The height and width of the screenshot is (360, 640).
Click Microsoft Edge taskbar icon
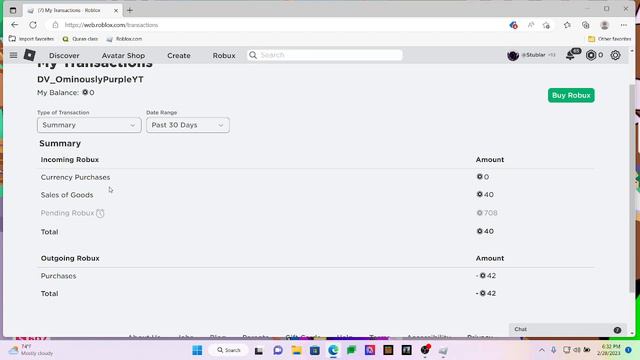click(333, 350)
